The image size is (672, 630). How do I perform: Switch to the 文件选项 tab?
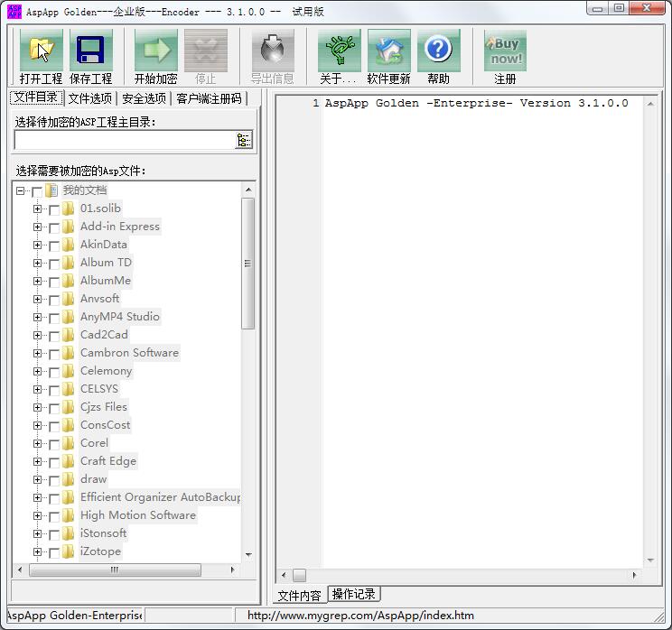point(90,98)
